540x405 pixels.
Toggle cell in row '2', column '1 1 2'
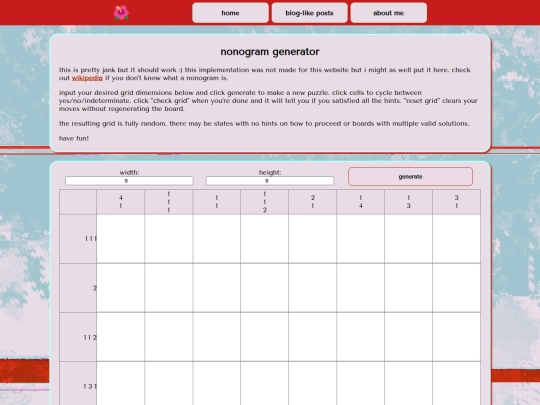[x=264, y=288]
